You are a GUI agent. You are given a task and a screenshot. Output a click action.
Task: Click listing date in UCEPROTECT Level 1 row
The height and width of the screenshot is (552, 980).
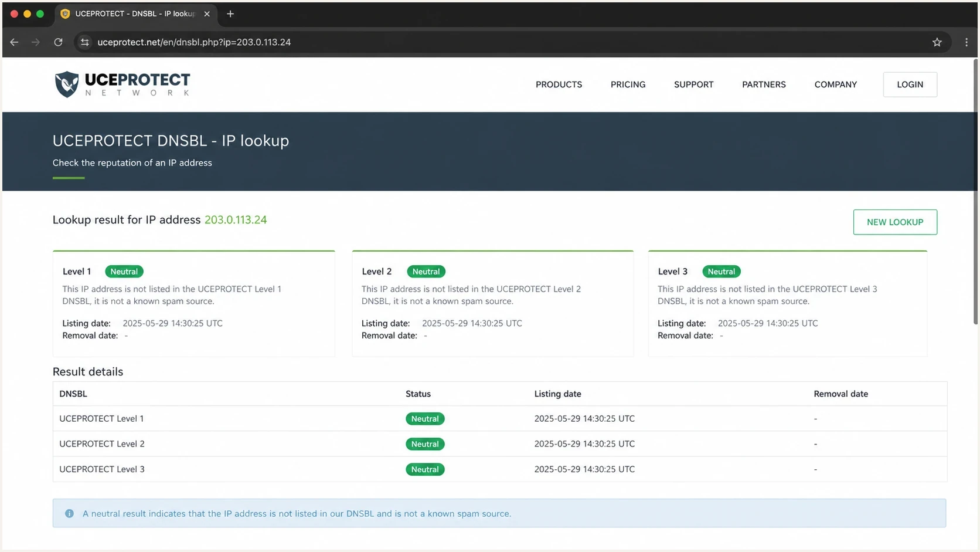click(x=584, y=419)
